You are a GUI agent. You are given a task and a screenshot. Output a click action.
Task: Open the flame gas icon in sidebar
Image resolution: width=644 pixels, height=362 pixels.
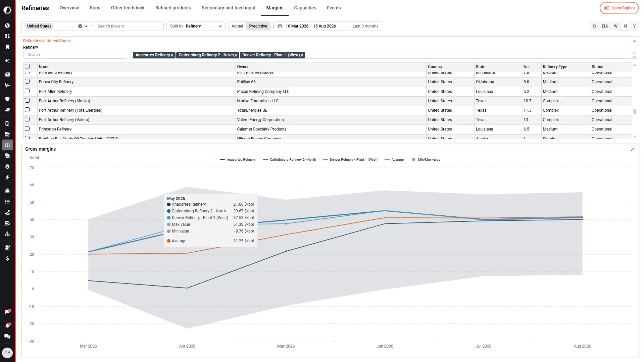click(7, 166)
